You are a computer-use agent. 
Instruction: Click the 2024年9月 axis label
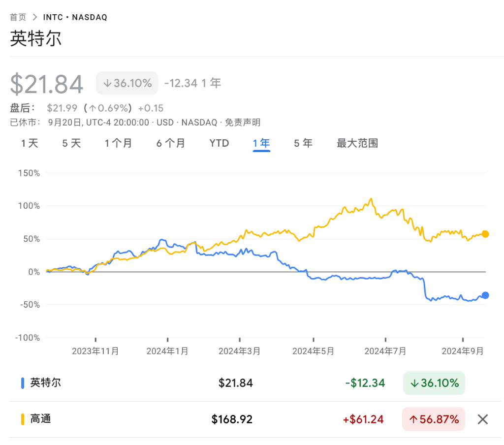pos(463,351)
